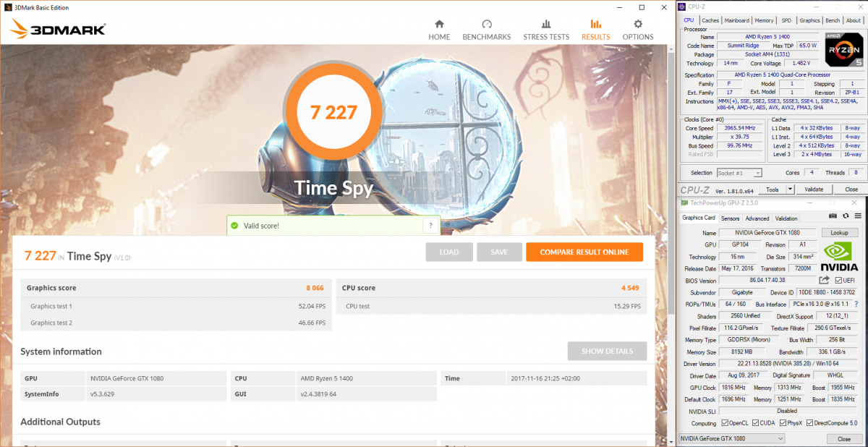Click the NVIDIA logo in GPU-Z
Image resolution: width=868 pixels, height=447 pixels.
tap(839, 257)
